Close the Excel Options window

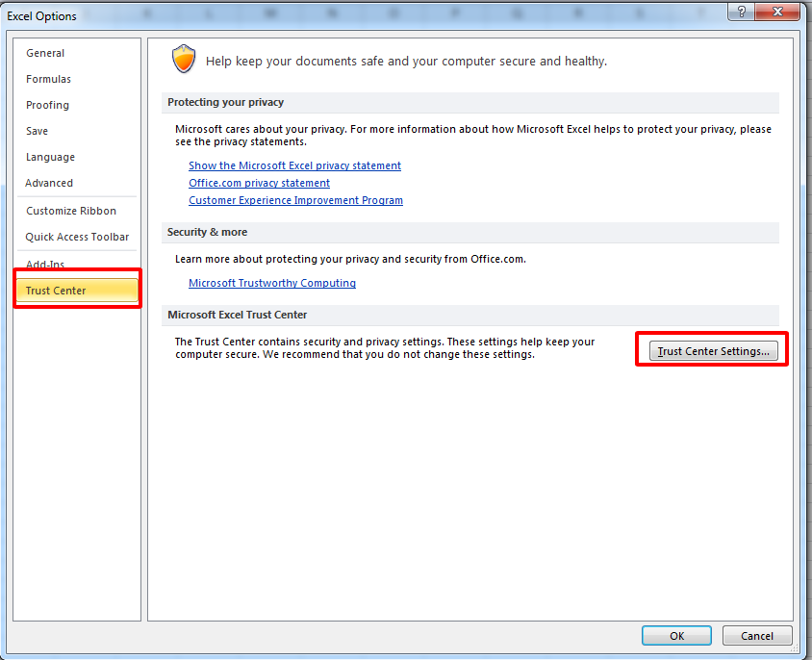[x=777, y=12]
